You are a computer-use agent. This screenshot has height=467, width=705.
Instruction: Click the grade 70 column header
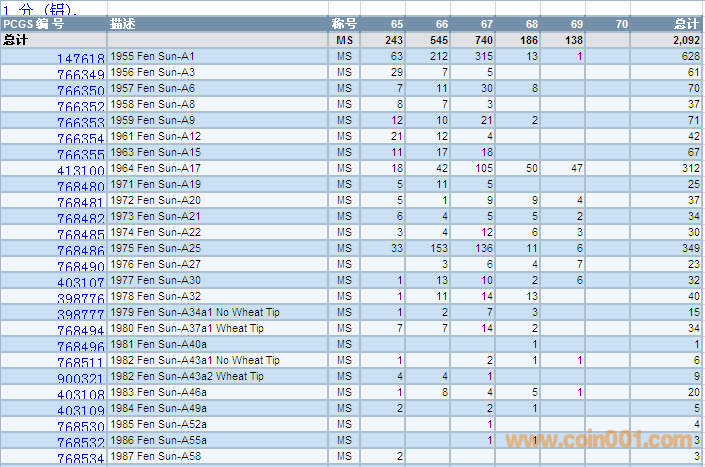(622, 23)
